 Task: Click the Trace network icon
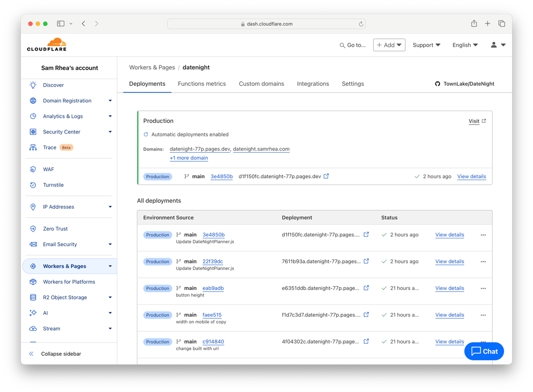33,148
